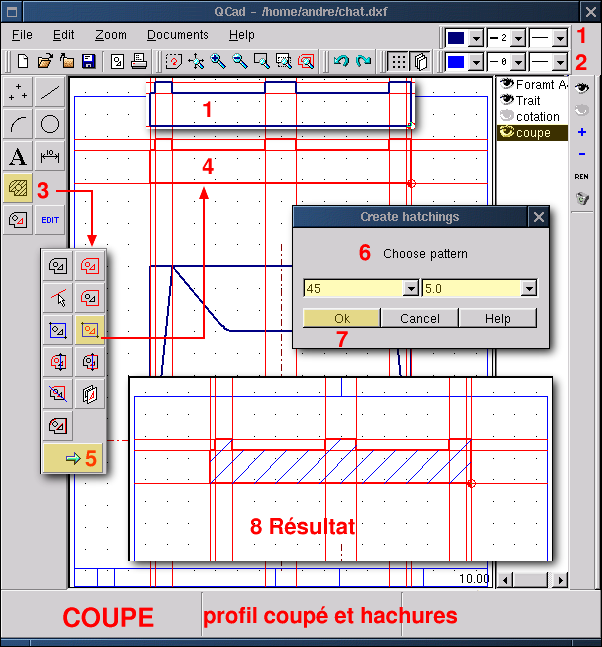Viewport: 602px width, 647px height.
Task: Click the undo arrow icon
Action: 342,62
